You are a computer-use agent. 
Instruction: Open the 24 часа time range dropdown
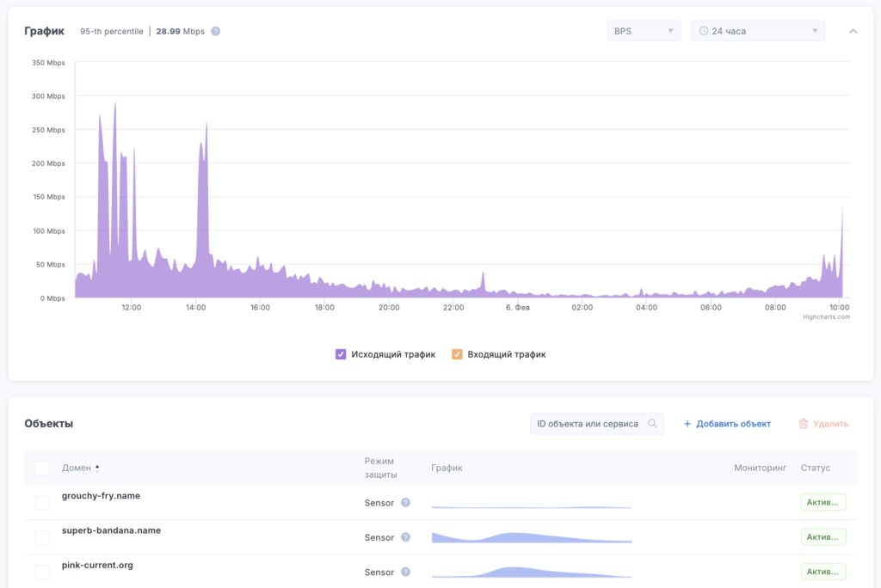pos(757,31)
